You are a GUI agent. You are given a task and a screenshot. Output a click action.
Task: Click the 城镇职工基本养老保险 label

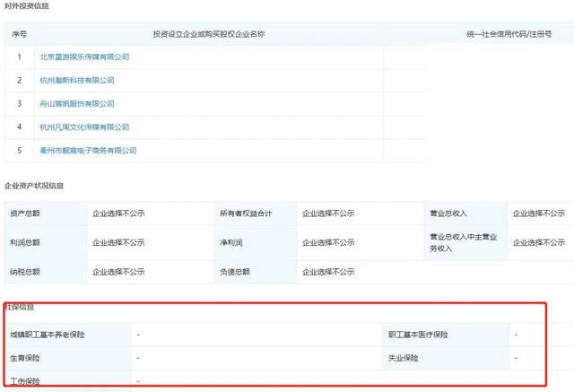48,335
